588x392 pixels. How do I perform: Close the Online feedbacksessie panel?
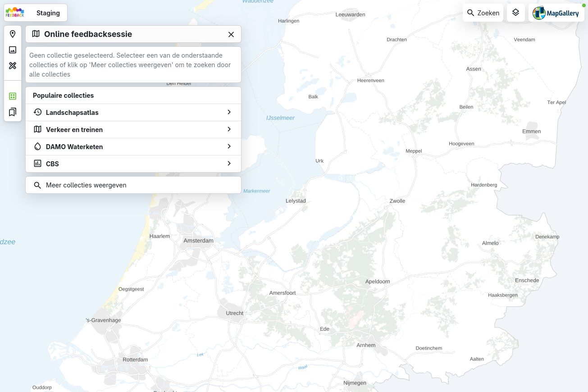point(231,34)
